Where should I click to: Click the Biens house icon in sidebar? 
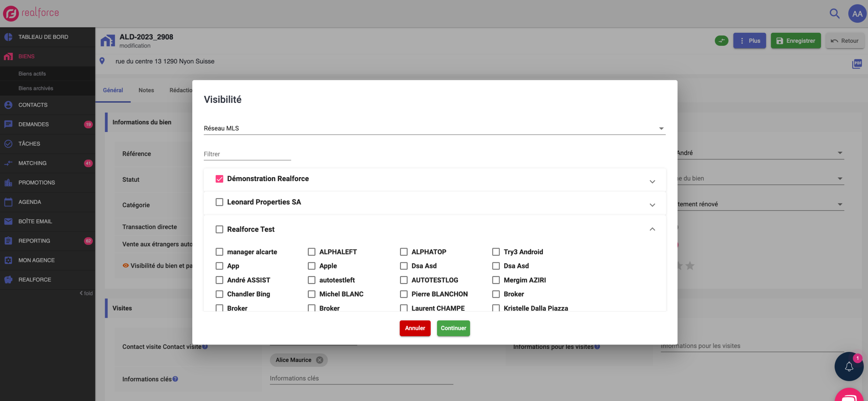(8, 56)
